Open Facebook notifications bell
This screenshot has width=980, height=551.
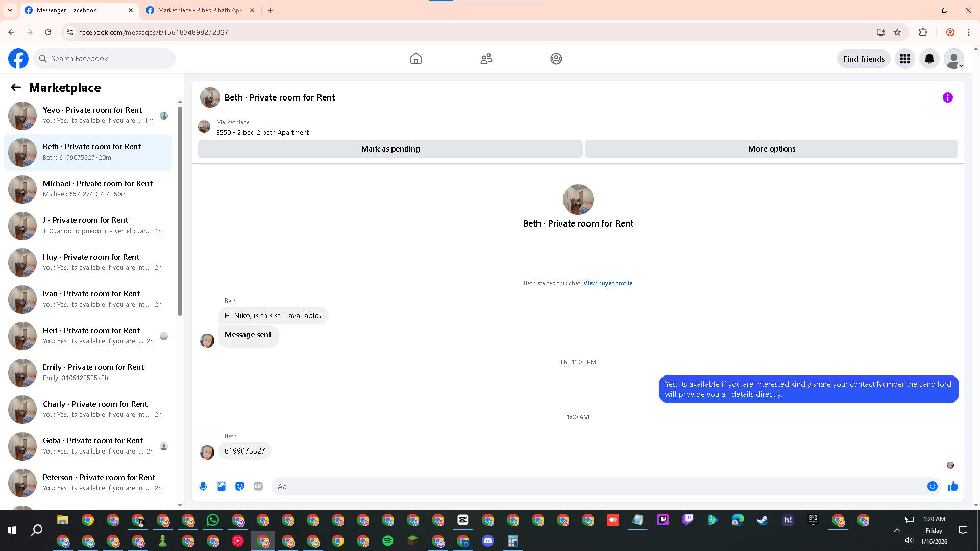tap(929, 59)
